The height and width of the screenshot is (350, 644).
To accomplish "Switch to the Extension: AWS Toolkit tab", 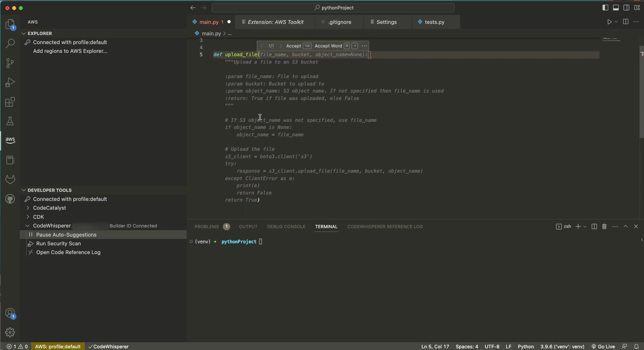I will coord(275,22).
